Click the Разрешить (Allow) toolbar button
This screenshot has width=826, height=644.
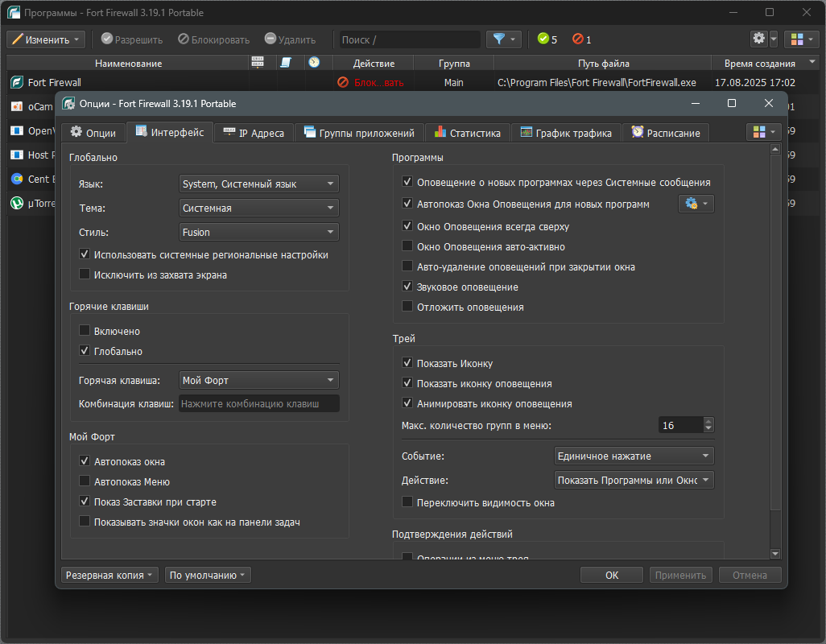pos(132,39)
